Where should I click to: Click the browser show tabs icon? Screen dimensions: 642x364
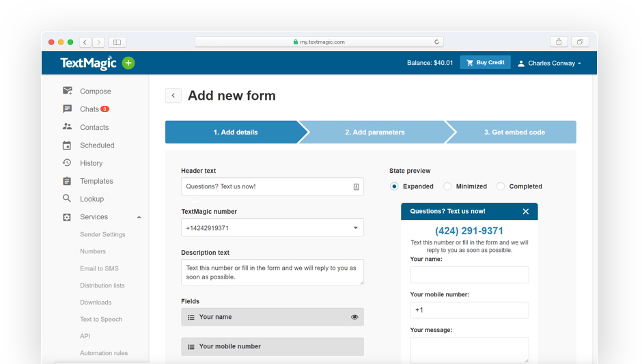click(x=580, y=42)
